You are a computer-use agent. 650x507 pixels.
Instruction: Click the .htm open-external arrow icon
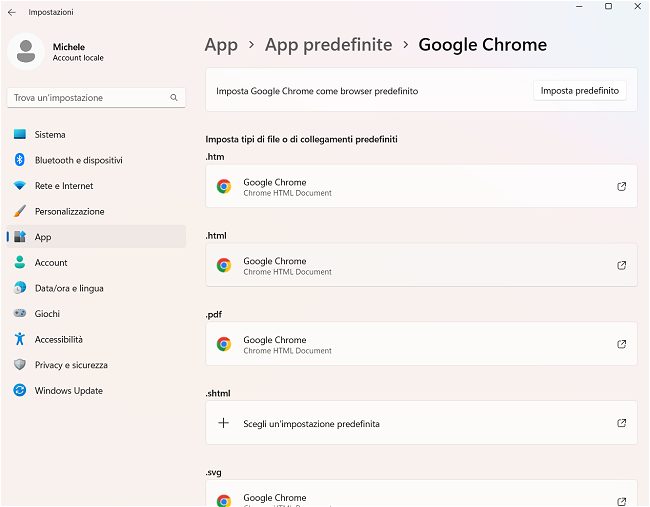(621, 187)
